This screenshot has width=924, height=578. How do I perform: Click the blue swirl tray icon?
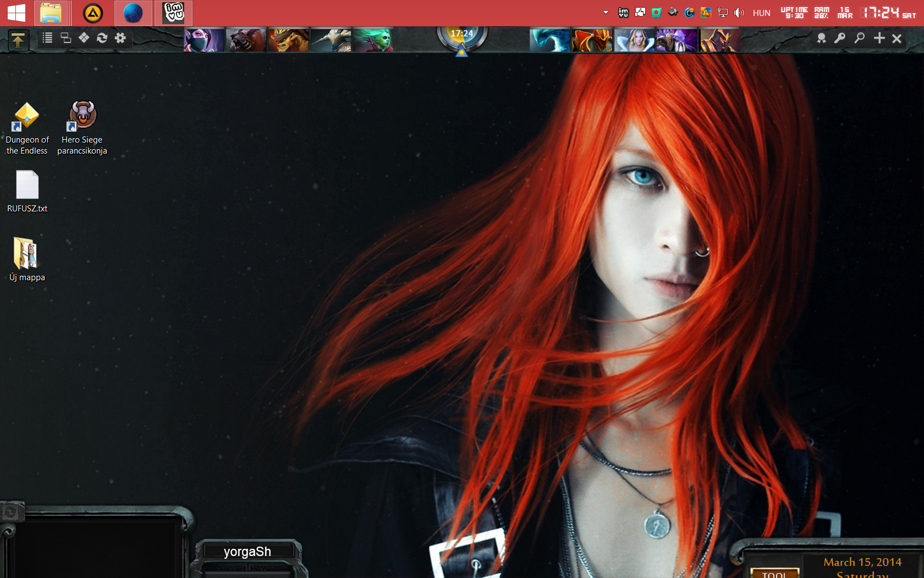click(x=689, y=13)
